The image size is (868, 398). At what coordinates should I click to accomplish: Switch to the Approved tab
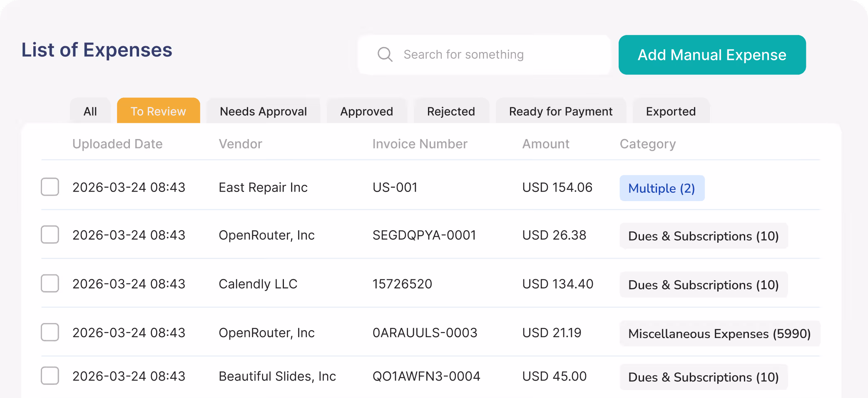pos(367,111)
